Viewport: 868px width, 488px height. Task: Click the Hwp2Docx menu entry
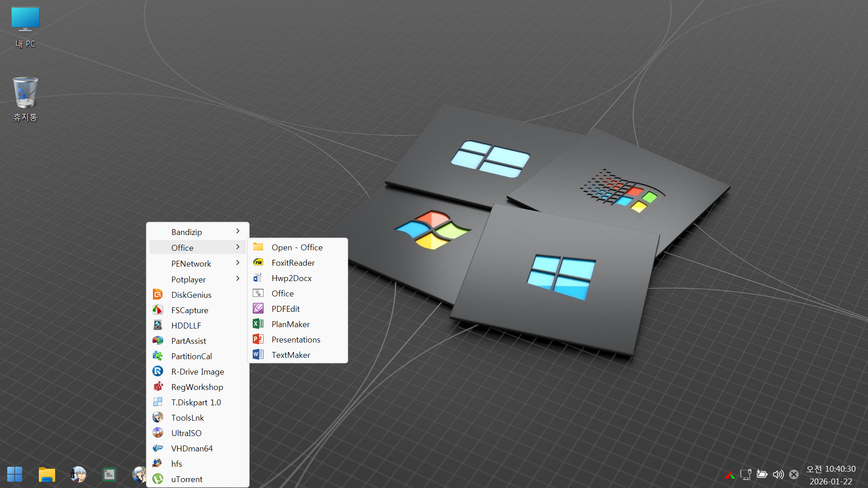point(291,278)
